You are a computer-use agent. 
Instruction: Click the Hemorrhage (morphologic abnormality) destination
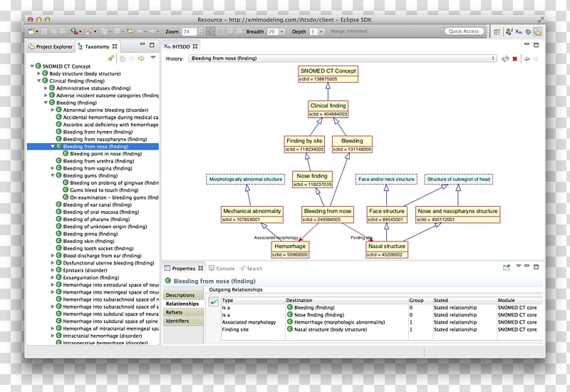[339, 322]
